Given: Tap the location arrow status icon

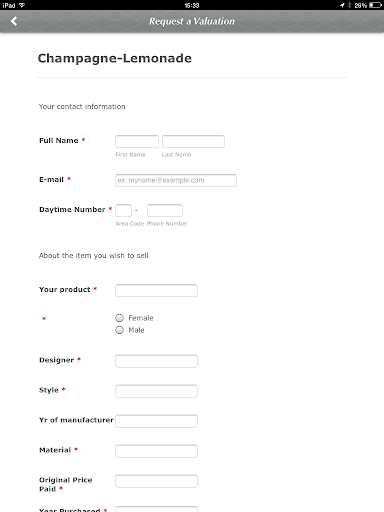Looking at the screenshot, I should click(x=342, y=5).
